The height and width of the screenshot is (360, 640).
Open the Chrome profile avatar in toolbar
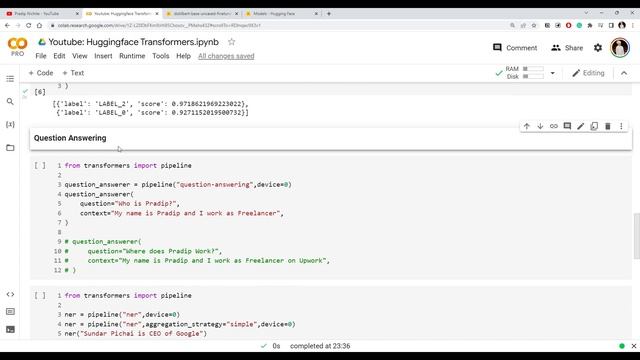pos(622,25)
